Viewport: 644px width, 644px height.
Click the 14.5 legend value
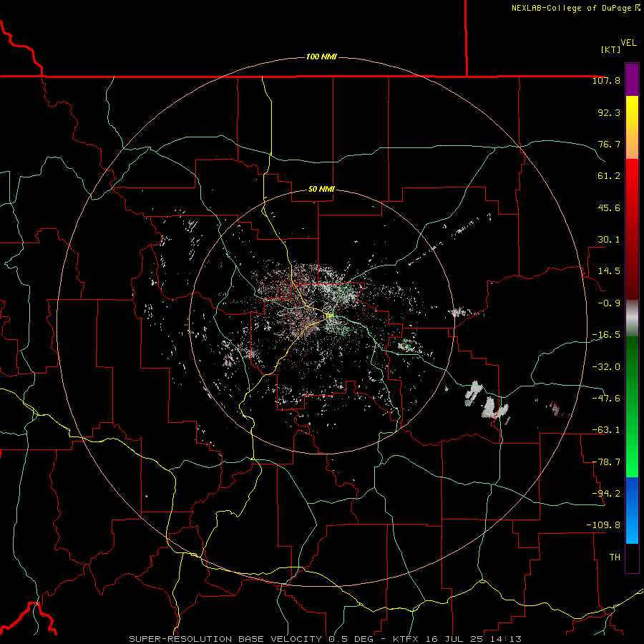coord(609,271)
